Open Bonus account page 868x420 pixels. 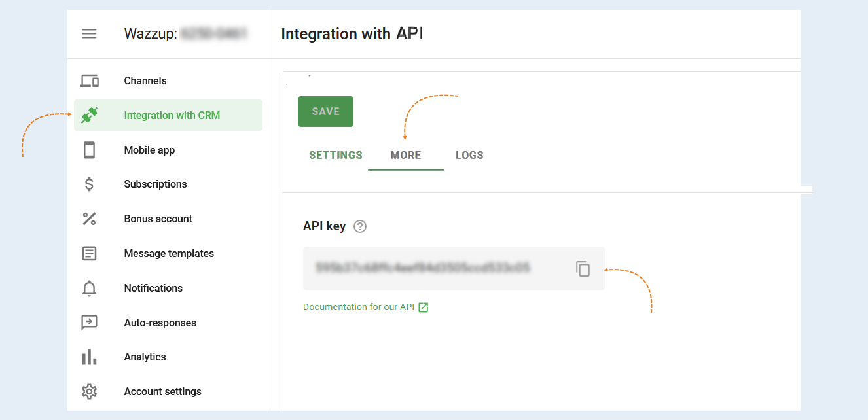168,219
